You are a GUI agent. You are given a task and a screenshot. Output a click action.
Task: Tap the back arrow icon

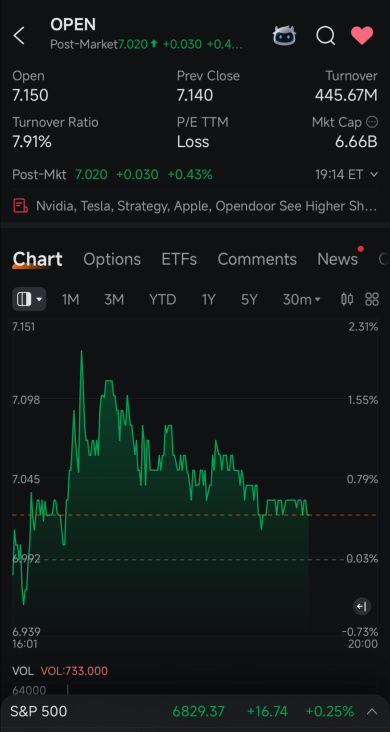19,35
